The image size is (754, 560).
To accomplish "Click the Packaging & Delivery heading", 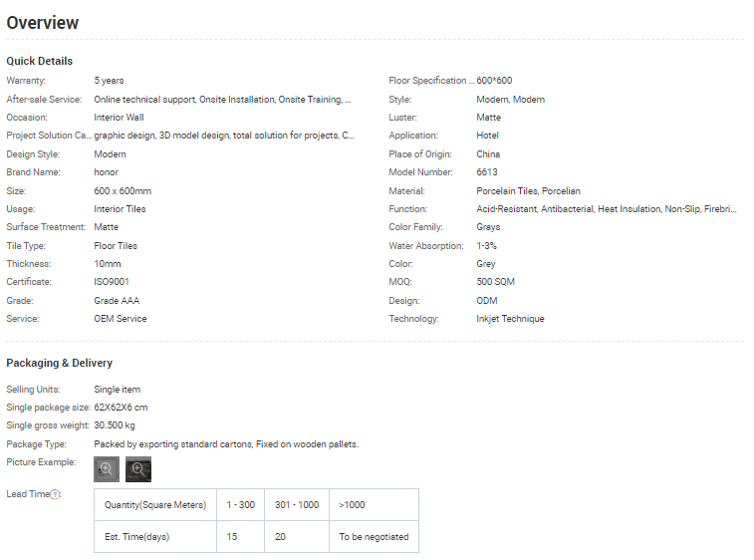I will [x=60, y=363].
